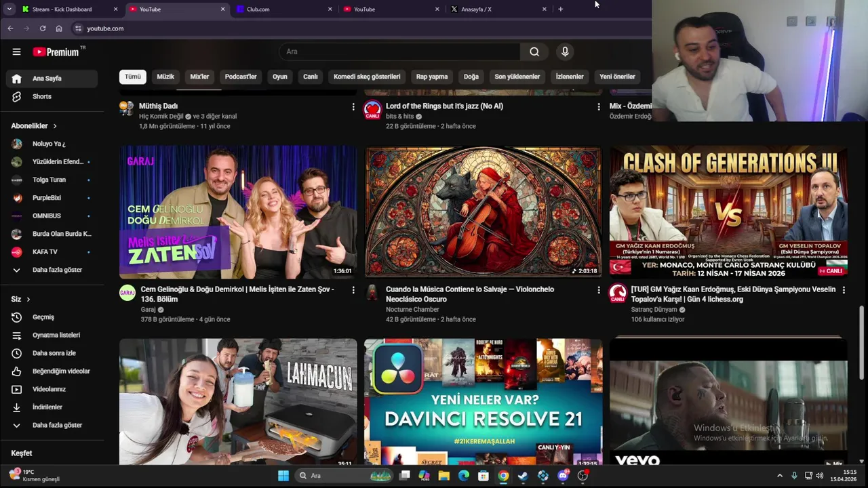The image size is (868, 488).
Task: Open Windows Start menu
Action: 283,476
